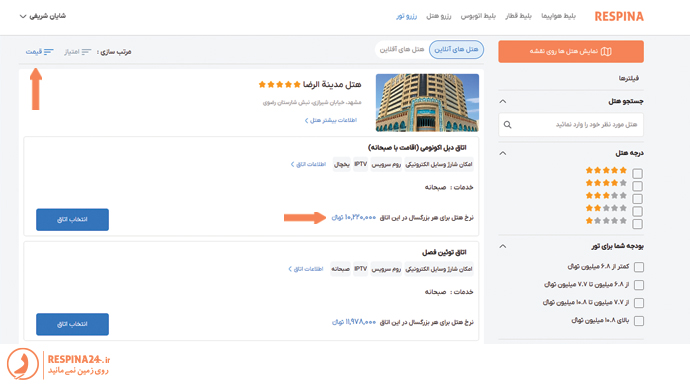Check budget 6.8 to 7.7 million toman

click(639, 285)
